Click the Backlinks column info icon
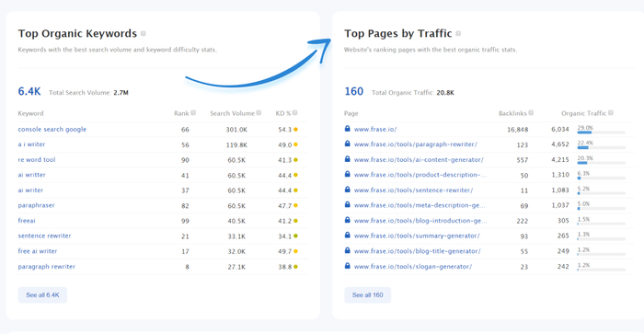644x334 pixels. tap(531, 113)
